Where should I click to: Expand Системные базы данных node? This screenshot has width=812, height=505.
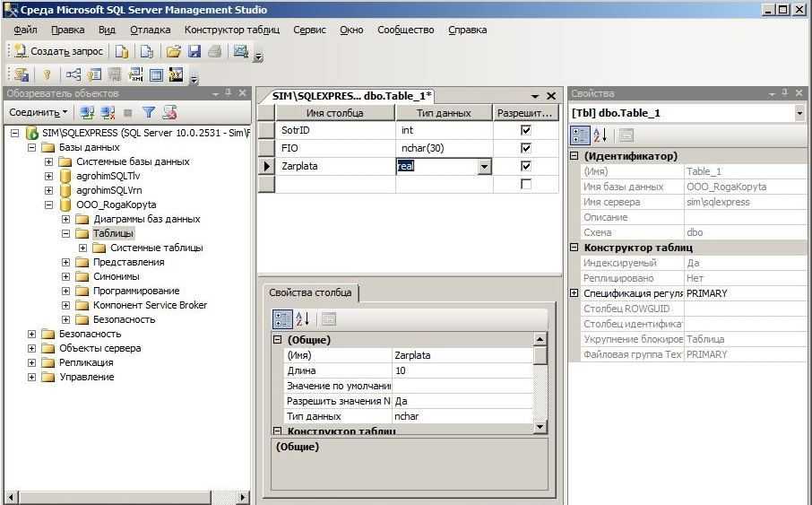48,161
